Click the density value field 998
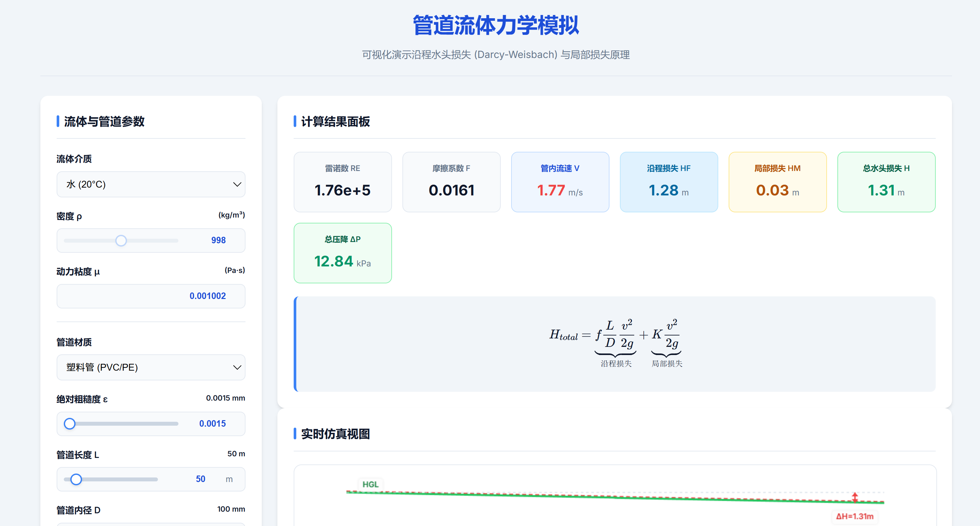This screenshot has height=526, width=980. 218,240
